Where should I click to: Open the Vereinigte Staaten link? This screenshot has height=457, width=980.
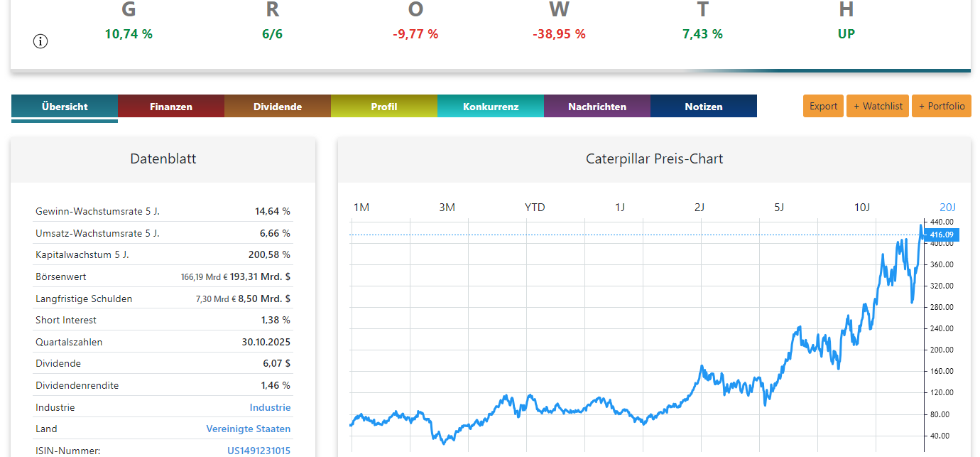point(249,429)
